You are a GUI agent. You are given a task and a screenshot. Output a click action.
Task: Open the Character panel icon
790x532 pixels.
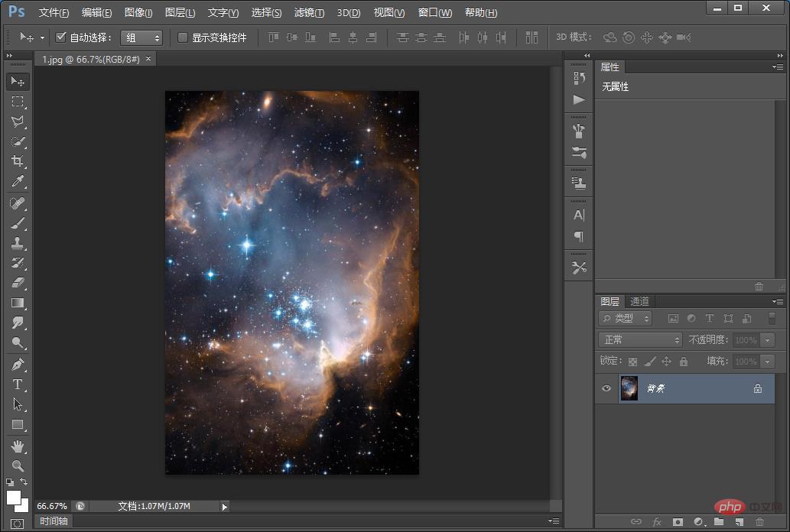[x=579, y=215]
